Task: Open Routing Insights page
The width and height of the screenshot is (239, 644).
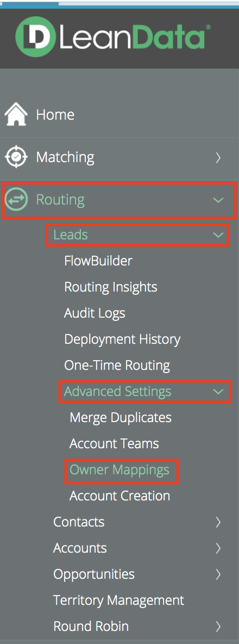Action: 111,287
